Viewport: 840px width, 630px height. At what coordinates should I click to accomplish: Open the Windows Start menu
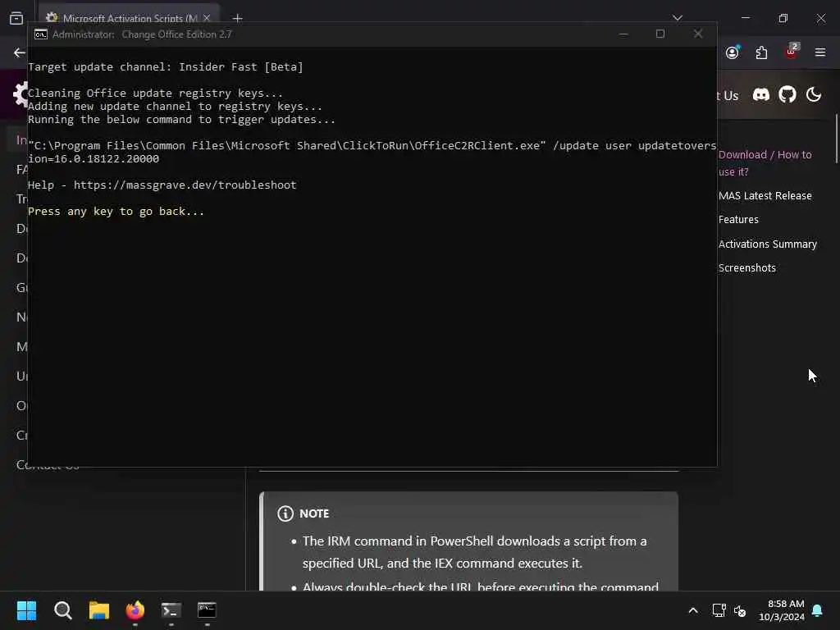click(x=26, y=610)
